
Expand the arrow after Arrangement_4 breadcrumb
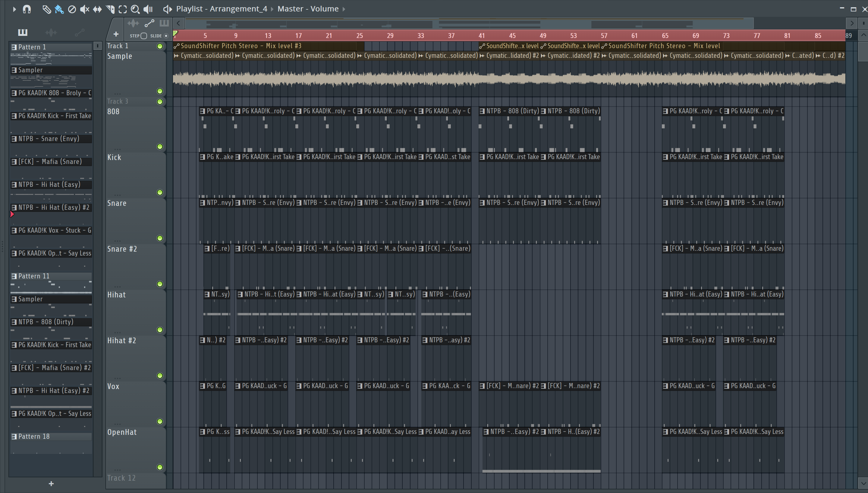pos(272,9)
